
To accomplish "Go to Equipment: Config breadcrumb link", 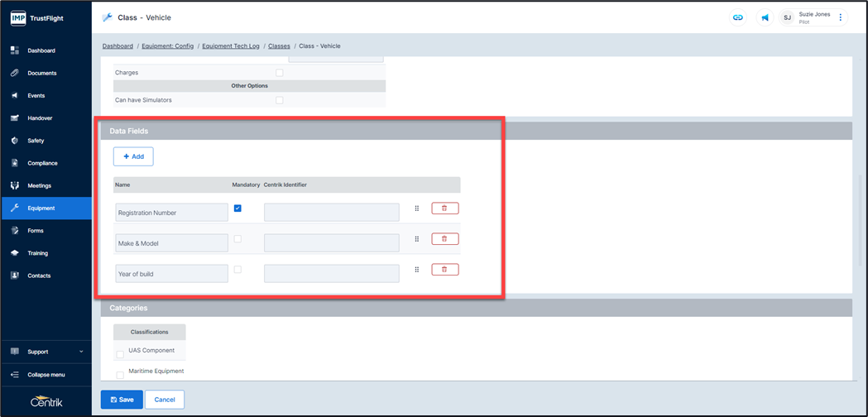I will [x=168, y=46].
